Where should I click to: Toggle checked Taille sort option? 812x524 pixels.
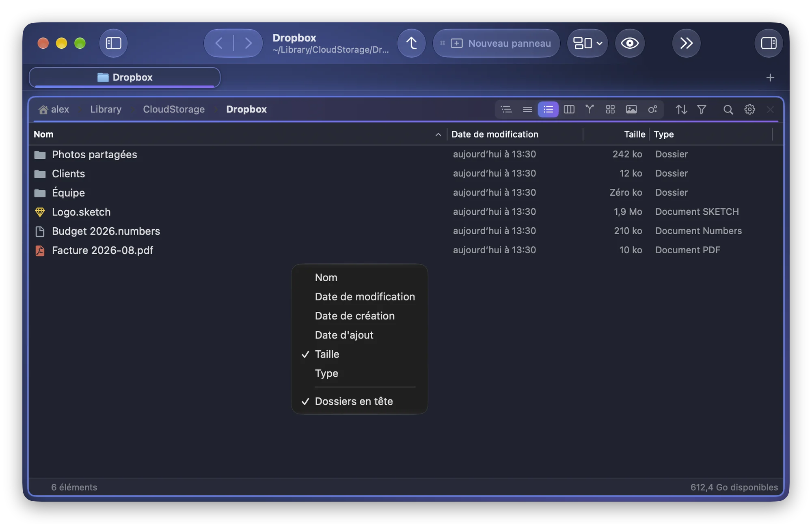359,354
